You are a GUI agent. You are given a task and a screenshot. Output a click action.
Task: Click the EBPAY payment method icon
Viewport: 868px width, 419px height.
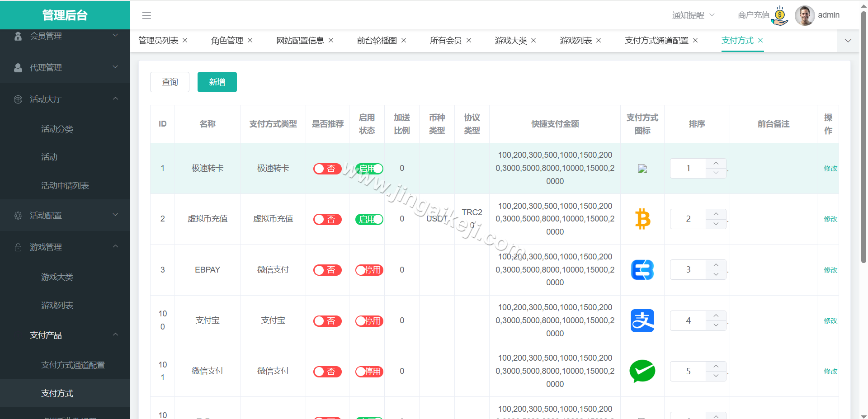click(x=642, y=270)
